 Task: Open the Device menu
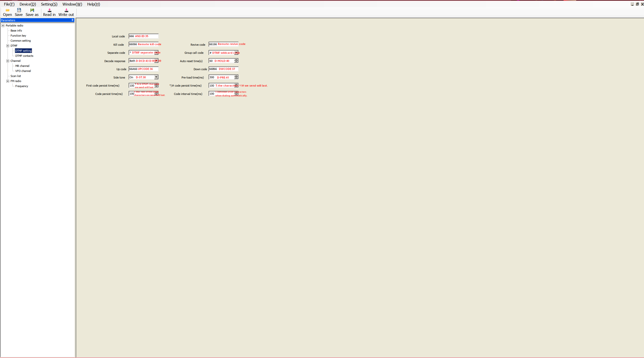click(x=28, y=4)
